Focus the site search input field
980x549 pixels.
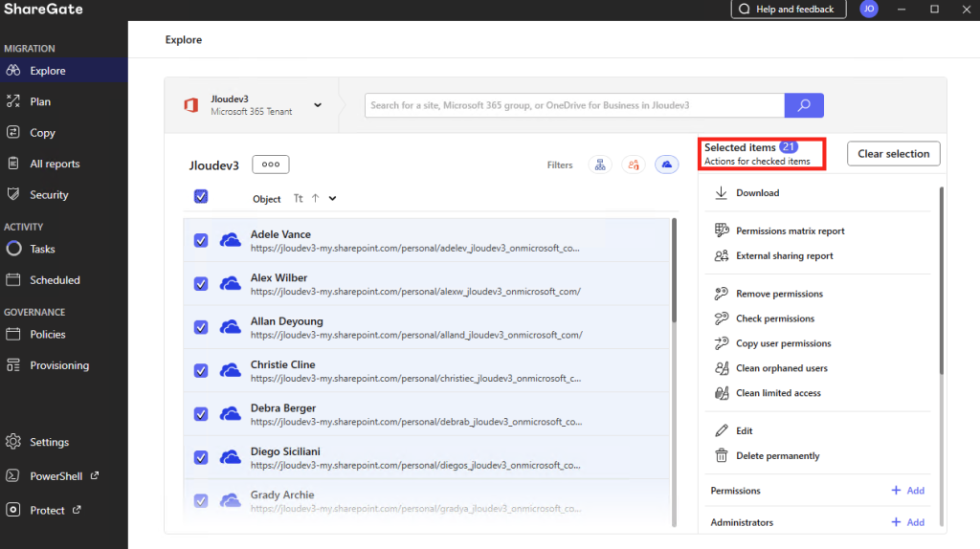point(574,105)
